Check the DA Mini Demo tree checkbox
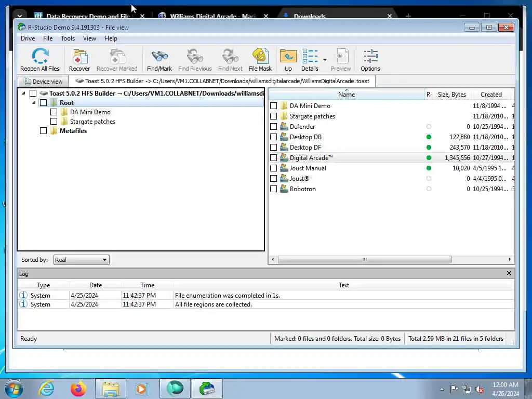Screen dimensions: 532x399 (54, 112)
